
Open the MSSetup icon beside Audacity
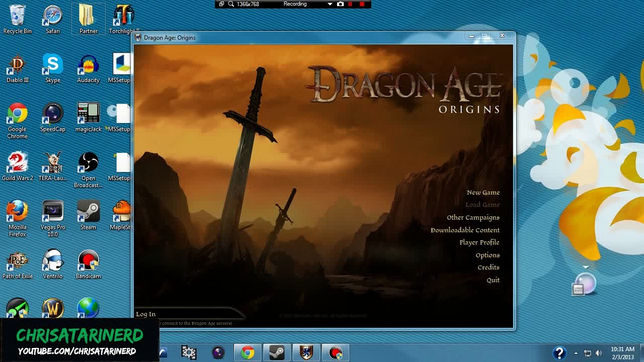pyautogui.click(x=121, y=69)
